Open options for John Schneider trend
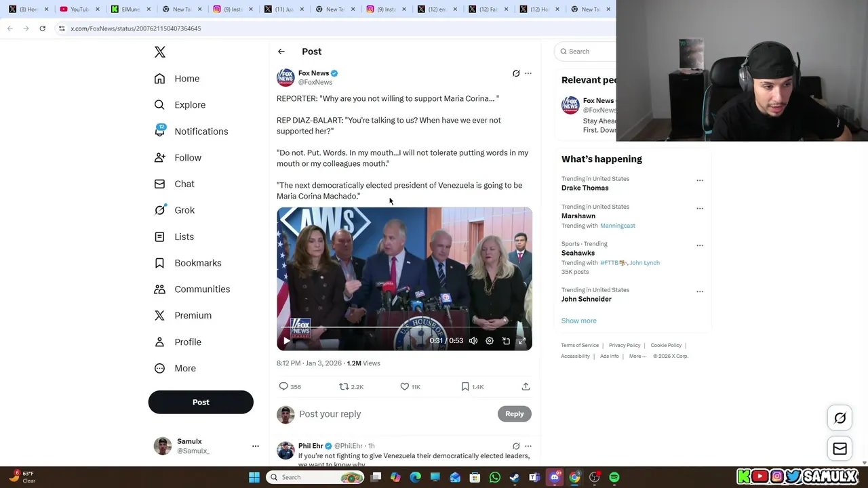 tap(700, 291)
